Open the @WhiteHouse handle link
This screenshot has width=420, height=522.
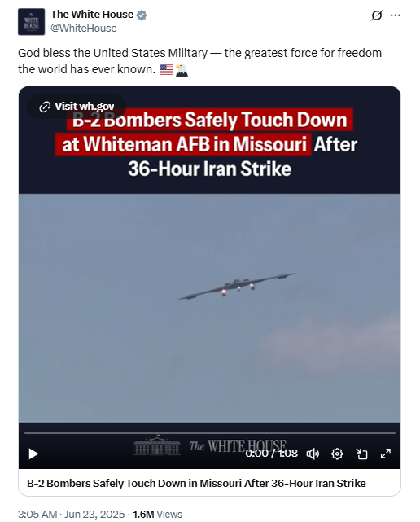tap(84, 29)
